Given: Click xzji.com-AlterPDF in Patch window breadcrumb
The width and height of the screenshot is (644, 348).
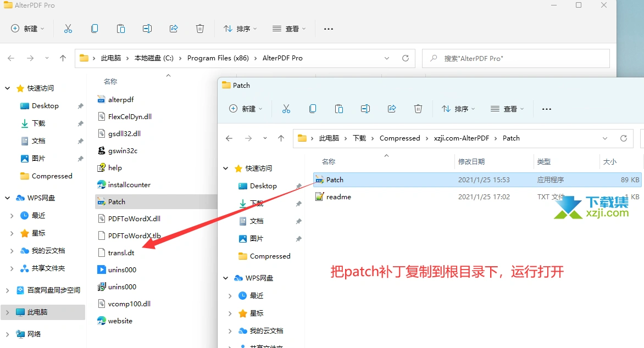Looking at the screenshot, I should coord(461,138).
